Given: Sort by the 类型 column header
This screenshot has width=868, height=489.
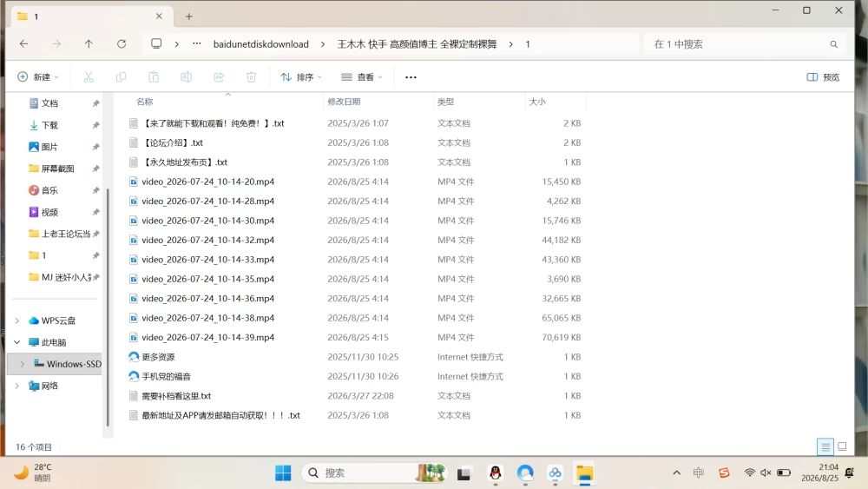Looking at the screenshot, I should click(445, 102).
